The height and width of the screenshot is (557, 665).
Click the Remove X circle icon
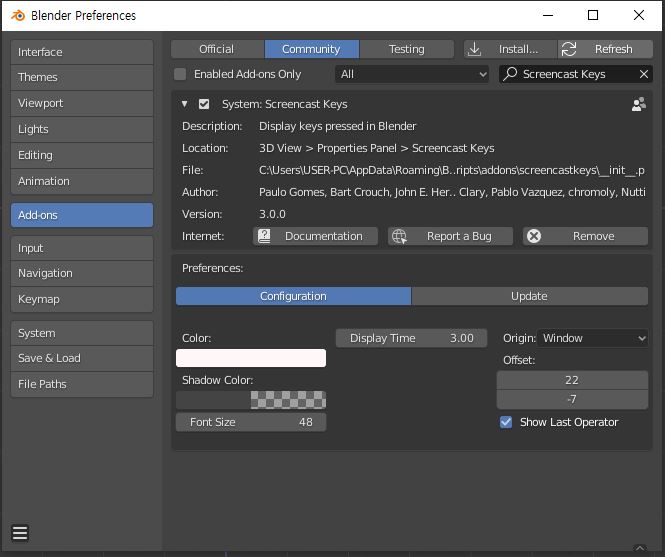(x=534, y=236)
